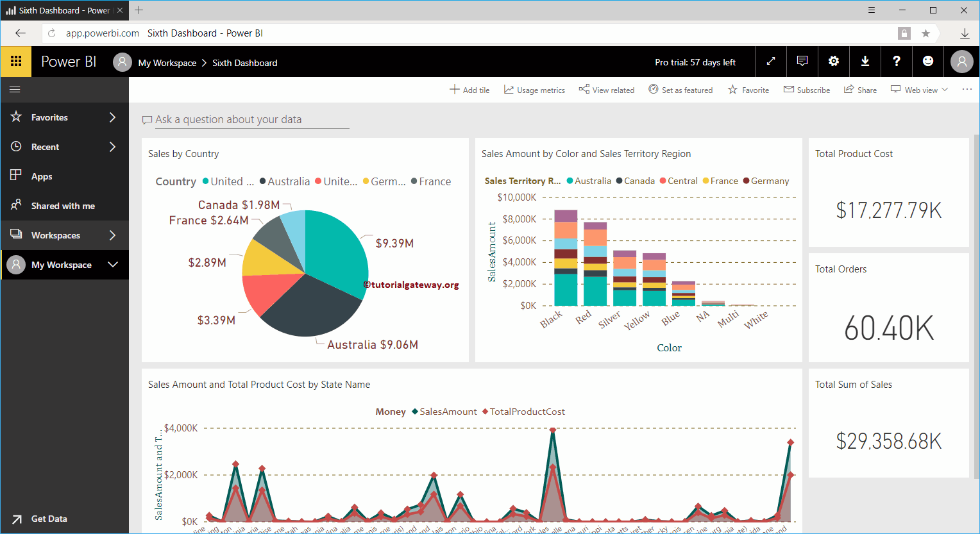Toggle the Australia legend entry in Sales by Country
Viewport: 980px width, 534px height.
pyautogui.click(x=285, y=181)
